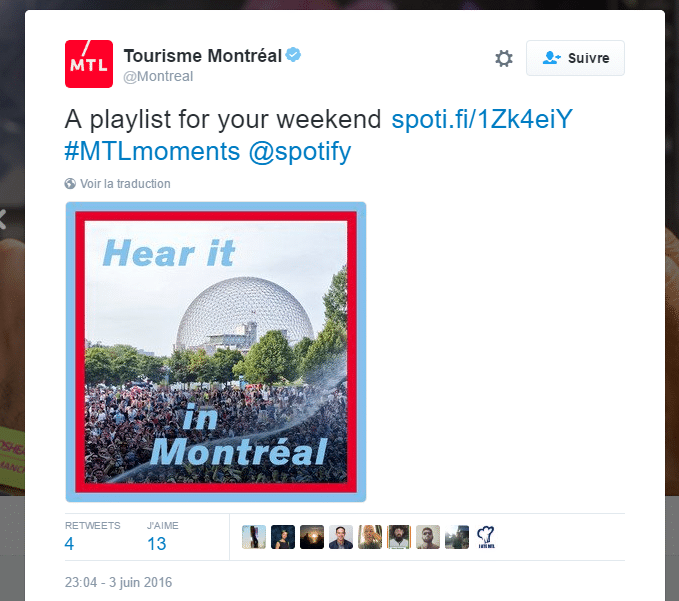Click the red MTL profile avatar
The height and width of the screenshot is (601, 679).
89,64
